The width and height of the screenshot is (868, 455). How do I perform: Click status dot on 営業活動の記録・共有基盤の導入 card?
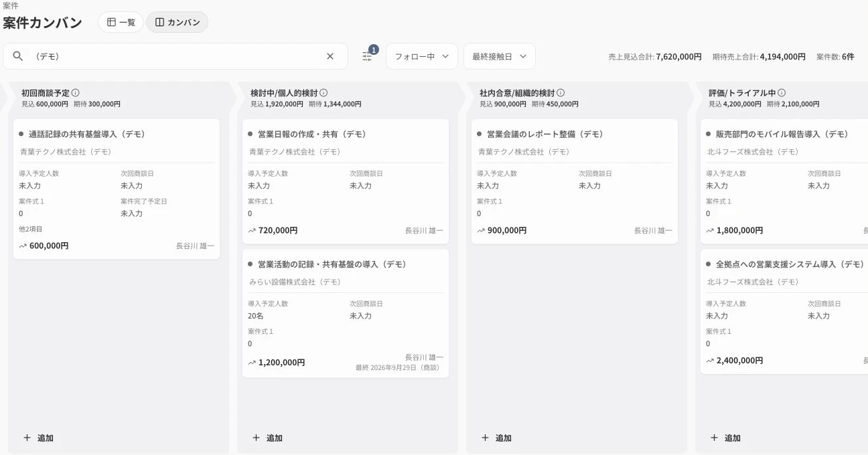(x=250, y=264)
